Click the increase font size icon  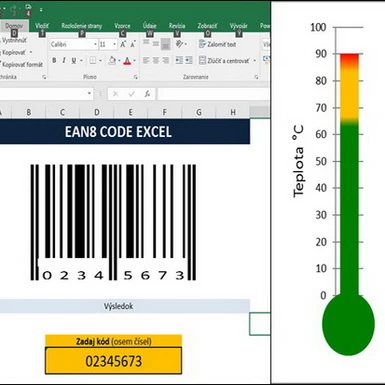[x=123, y=44]
